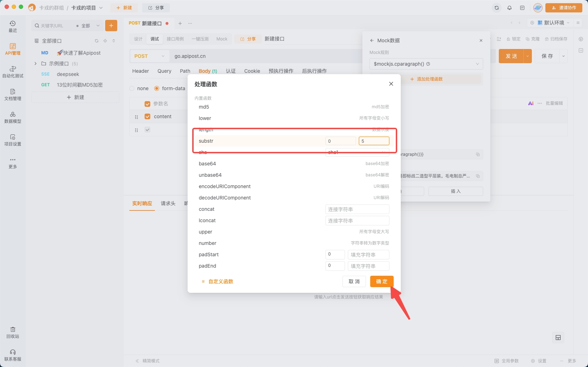The height and width of the screenshot is (367, 588).
Task: Copy the generated Mock paragraph preview text
Action: [x=478, y=176]
